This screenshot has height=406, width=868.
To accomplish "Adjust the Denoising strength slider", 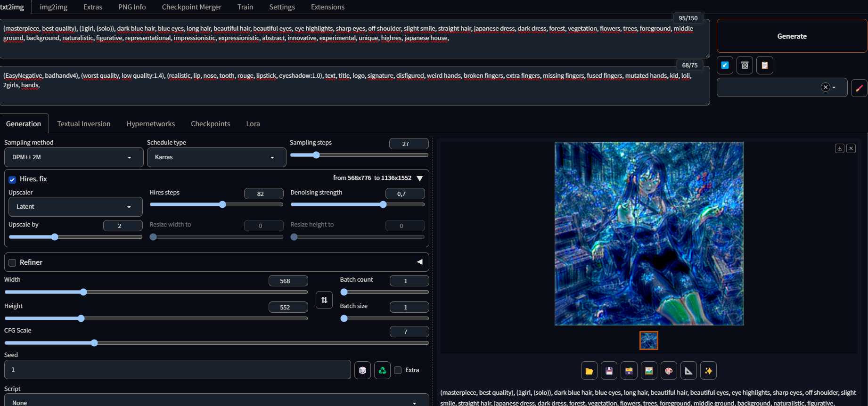I will click(358, 204).
